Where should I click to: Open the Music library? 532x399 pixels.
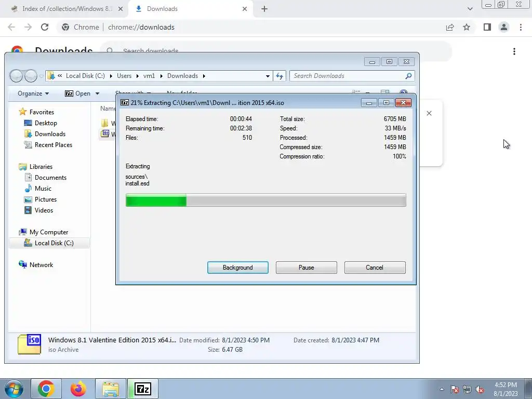pyautogui.click(x=43, y=188)
